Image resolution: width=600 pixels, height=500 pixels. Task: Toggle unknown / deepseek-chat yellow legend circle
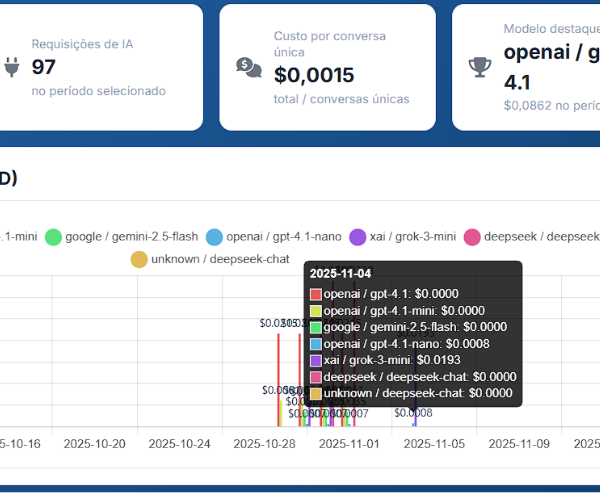[139, 259]
